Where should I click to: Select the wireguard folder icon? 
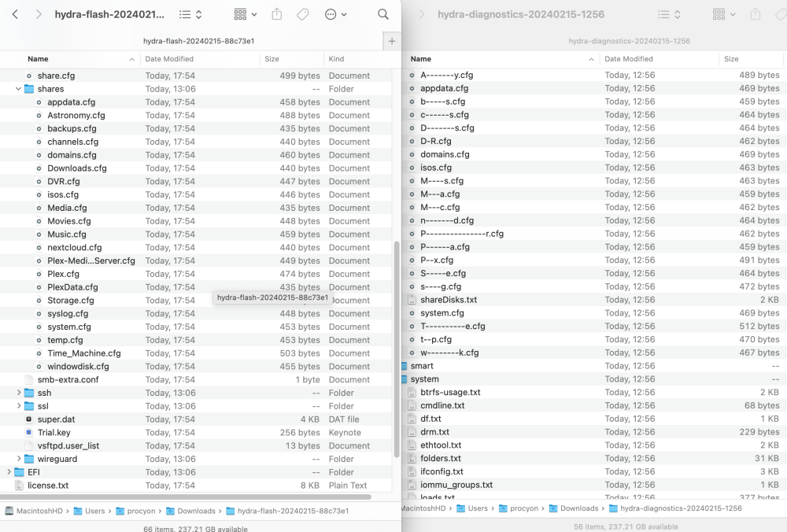[x=29, y=459]
